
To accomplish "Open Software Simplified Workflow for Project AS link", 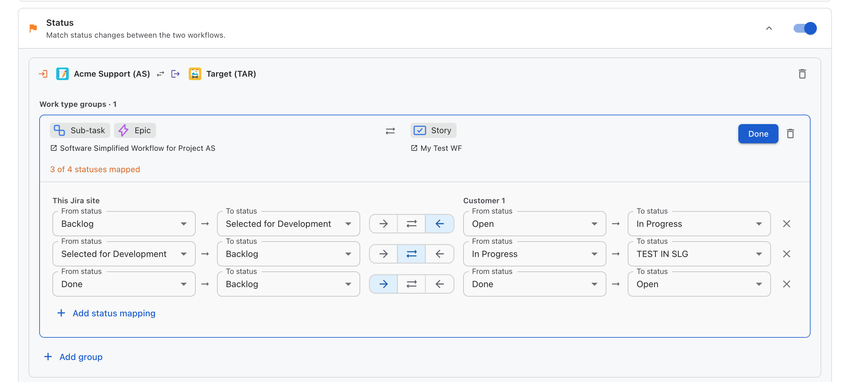I will coord(133,148).
